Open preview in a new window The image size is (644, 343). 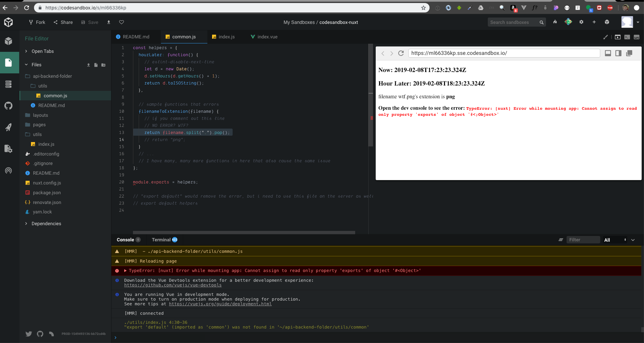[x=629, y=53]
